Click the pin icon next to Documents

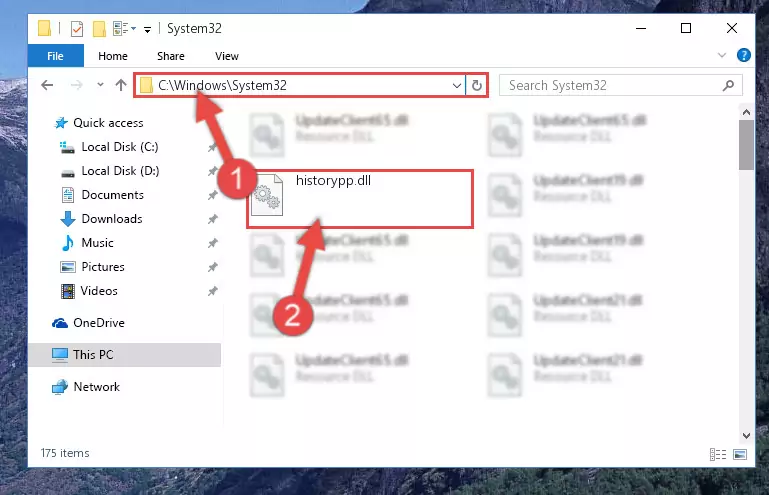(212, 195)
